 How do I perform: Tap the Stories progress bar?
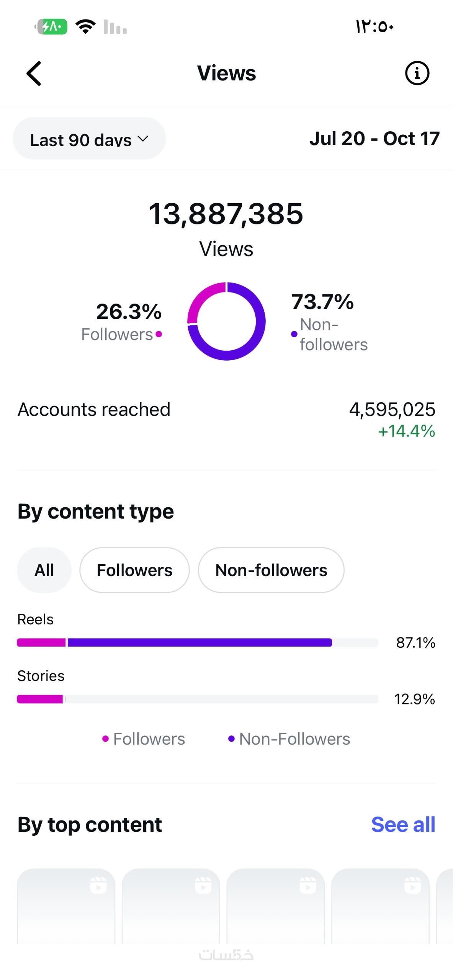click(x=197, y=699)
